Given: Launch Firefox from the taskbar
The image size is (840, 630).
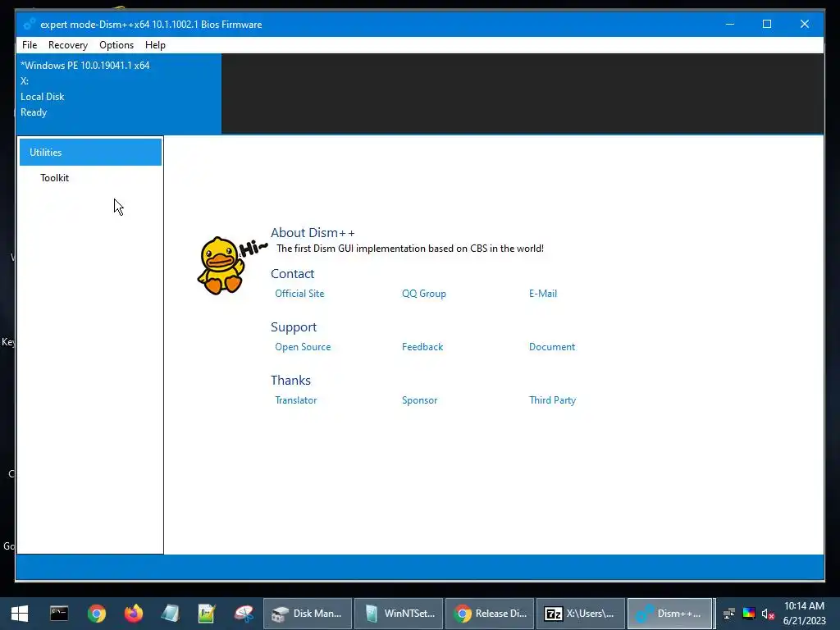Looking at the screenshot, I should pyautogui.click(x=134, y=614).
